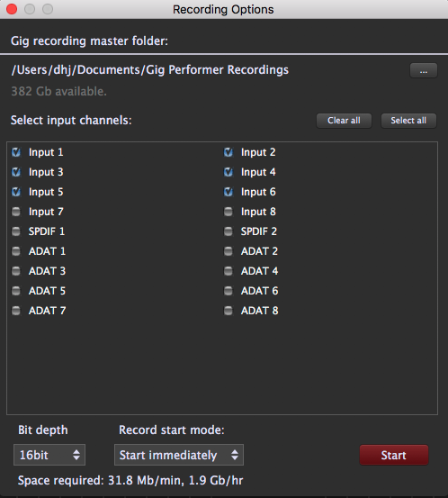Tick the SPDIF 2 checkbox

click(228, 231)
